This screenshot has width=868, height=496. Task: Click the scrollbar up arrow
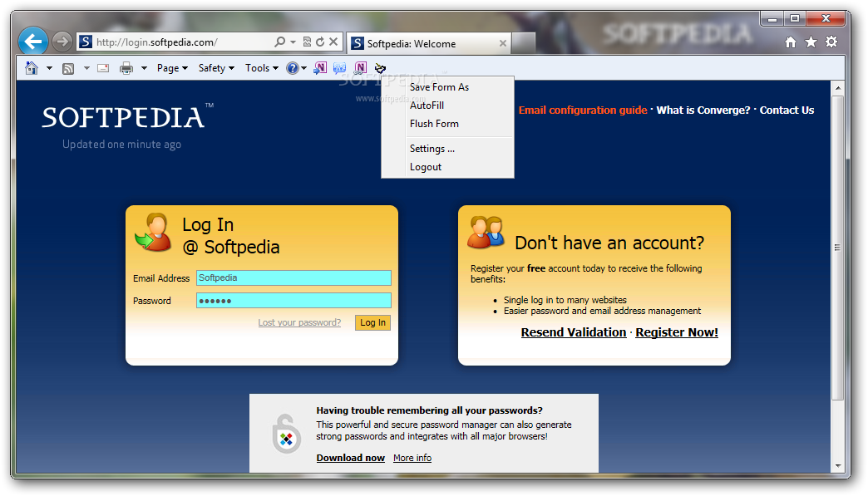coord(837,88)
